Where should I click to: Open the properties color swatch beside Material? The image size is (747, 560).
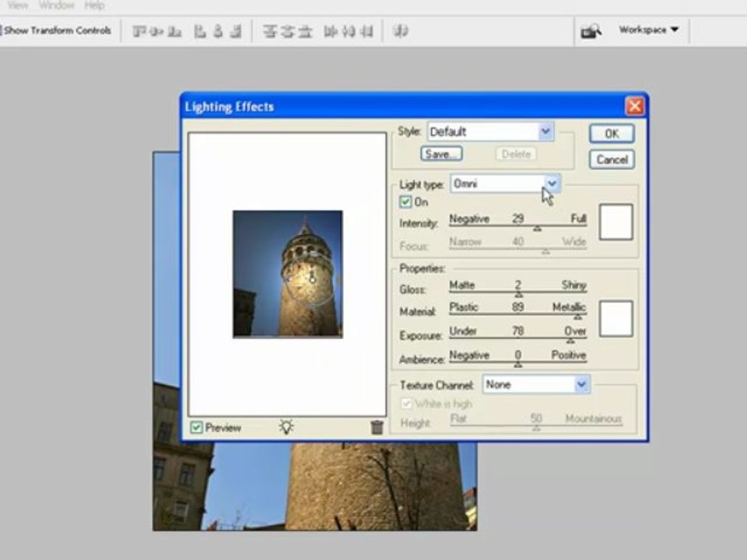[x=616, y=319]
